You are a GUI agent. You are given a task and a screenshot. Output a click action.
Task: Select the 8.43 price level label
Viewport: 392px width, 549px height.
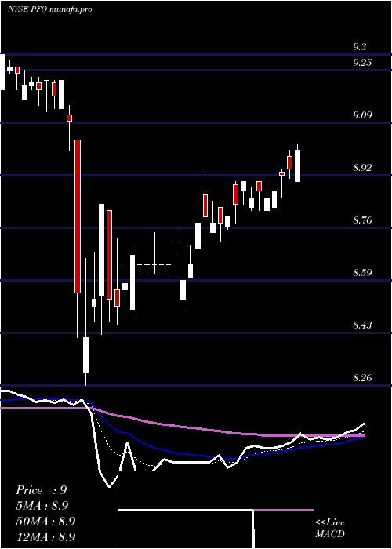[x=362, y=325]
